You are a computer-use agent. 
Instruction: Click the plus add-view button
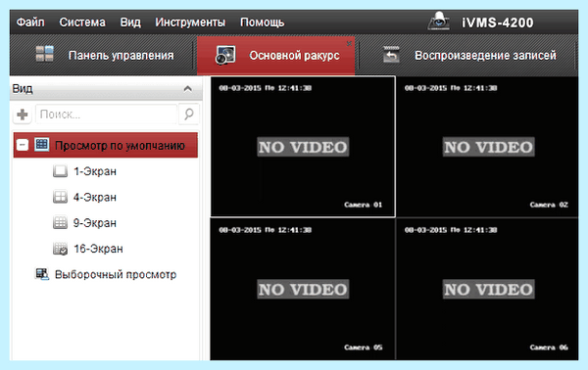[23, 115]
